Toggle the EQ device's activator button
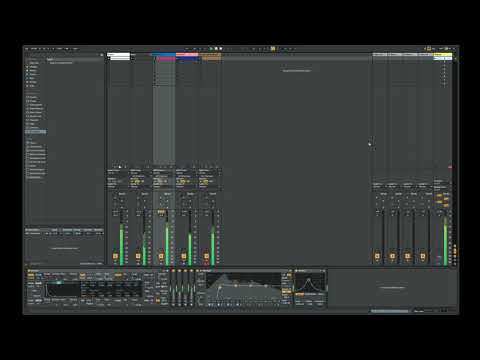The image size is (480, 360). [198, 271]
